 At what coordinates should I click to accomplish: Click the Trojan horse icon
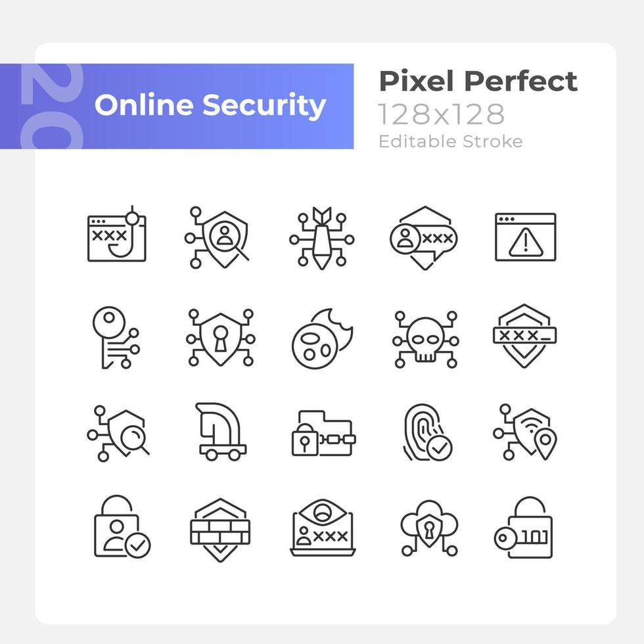(x=221, y=431)
